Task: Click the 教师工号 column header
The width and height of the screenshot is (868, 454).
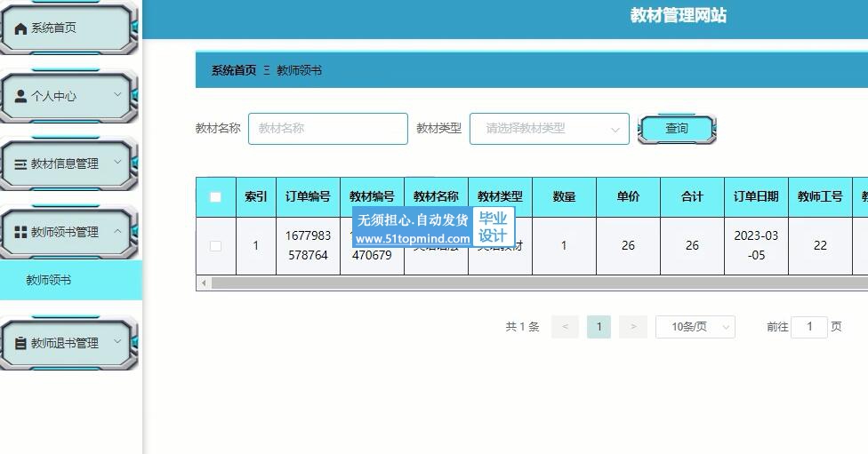Action: click(x=820, y=197)
